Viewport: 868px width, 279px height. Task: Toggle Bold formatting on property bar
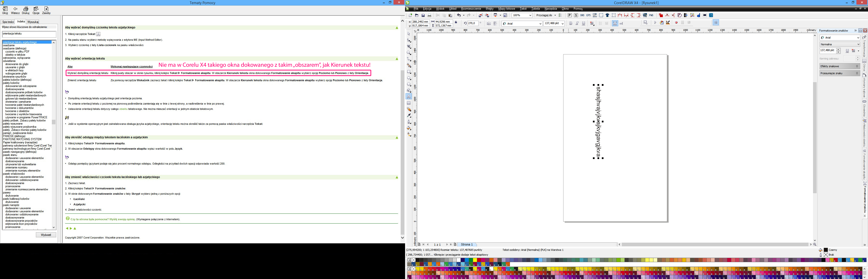point(570,23)
